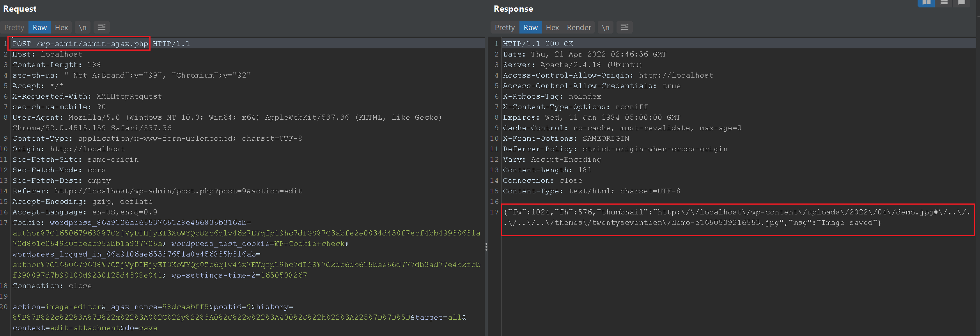Click the 'Referrer-Policy' response header
The width and height of the screenshot is (980, 336).
point(615,149)
